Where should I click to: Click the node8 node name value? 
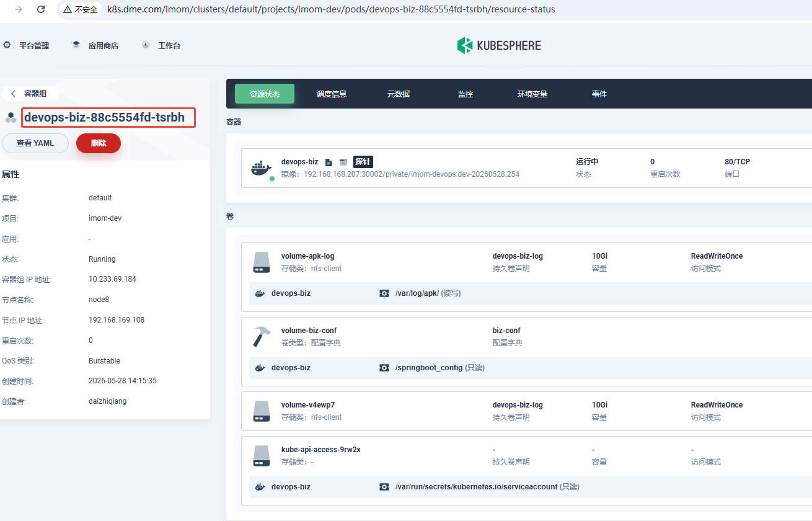click(99, 300)
